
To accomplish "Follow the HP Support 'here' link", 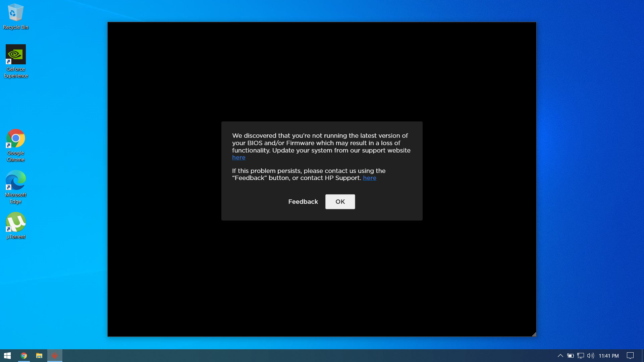I will coord(369,178).
